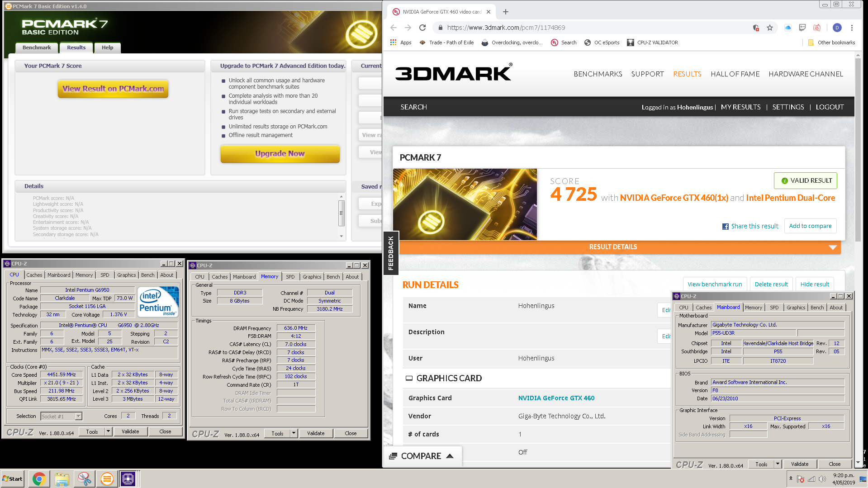Open Tools dropdown arrow in middle CPU-Z window
Viewport: 868px width, 488px height.
click(294, 434)
